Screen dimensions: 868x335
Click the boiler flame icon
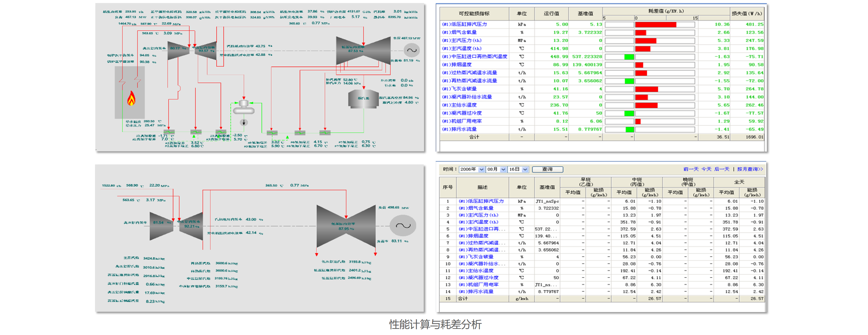point(131,98)
